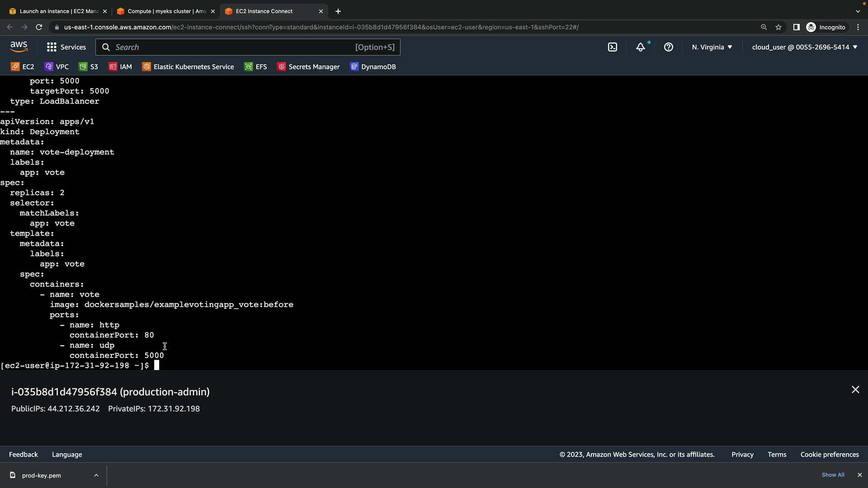Expand the N. Virginia region dropdown
The image size is (868, 488).
[x=712, y=47]
